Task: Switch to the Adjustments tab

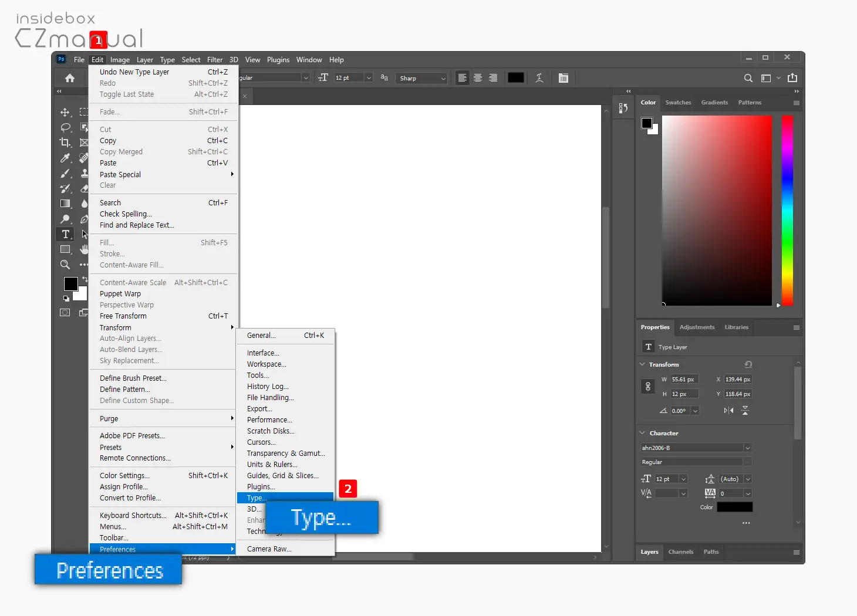Action: tap(697, 327)
